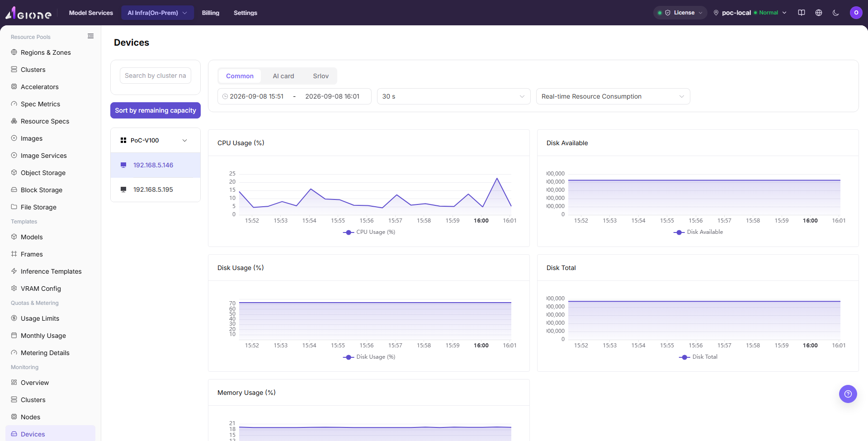
Task: Click the Overview dashboard icon
Action: 14,383
